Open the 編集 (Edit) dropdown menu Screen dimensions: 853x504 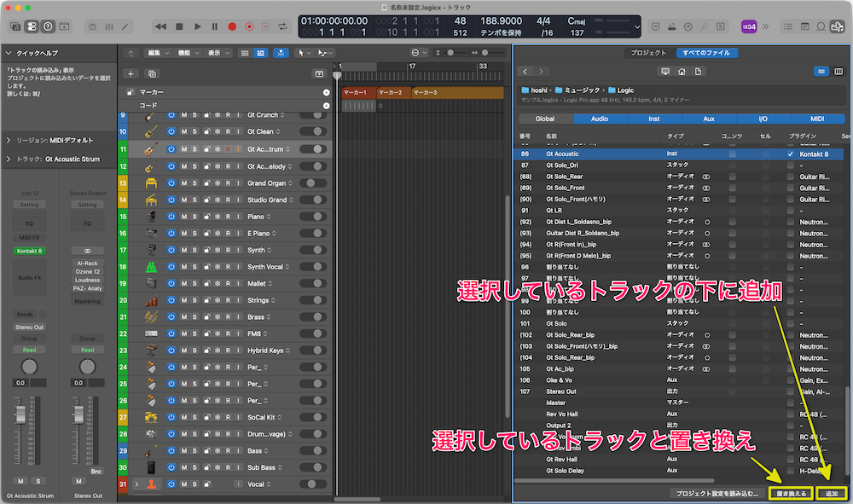(x=159, y=53)
